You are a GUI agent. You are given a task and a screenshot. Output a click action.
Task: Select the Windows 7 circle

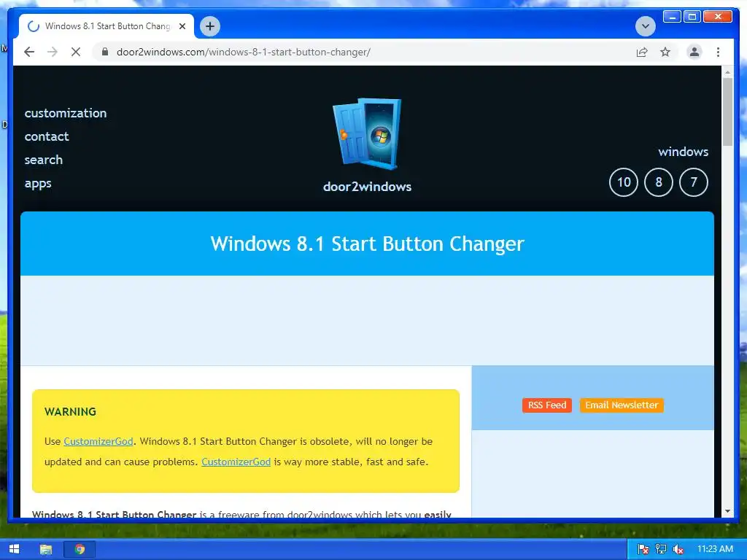693,182
